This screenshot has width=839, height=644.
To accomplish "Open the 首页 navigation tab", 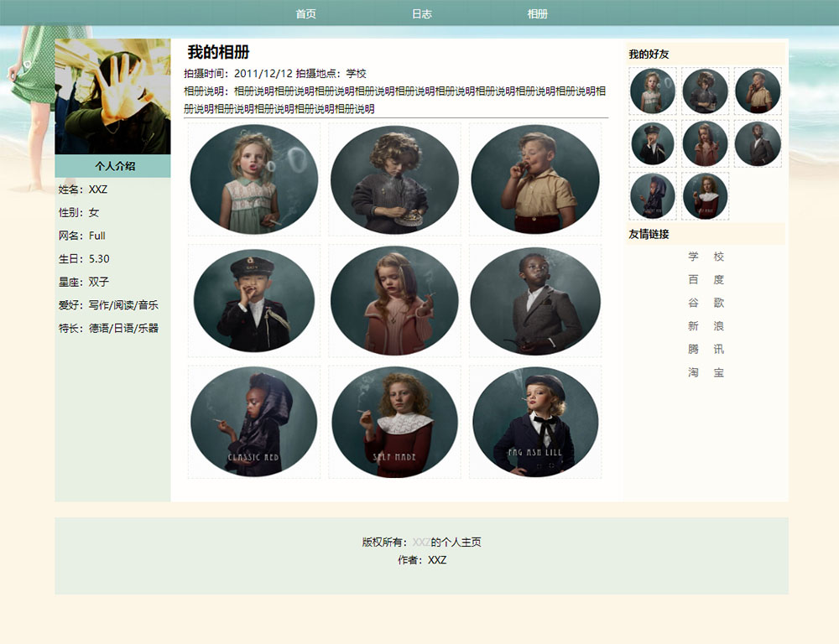I will [x=305, y=14].
